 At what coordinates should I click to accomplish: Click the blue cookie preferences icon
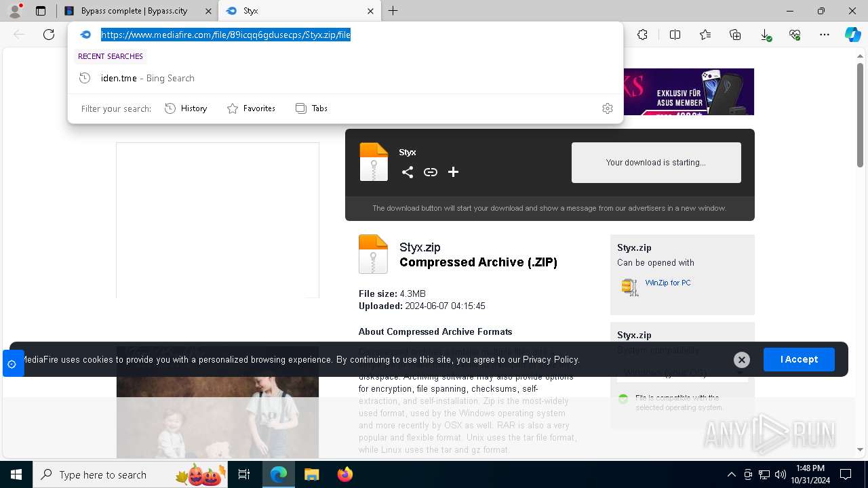12,364
